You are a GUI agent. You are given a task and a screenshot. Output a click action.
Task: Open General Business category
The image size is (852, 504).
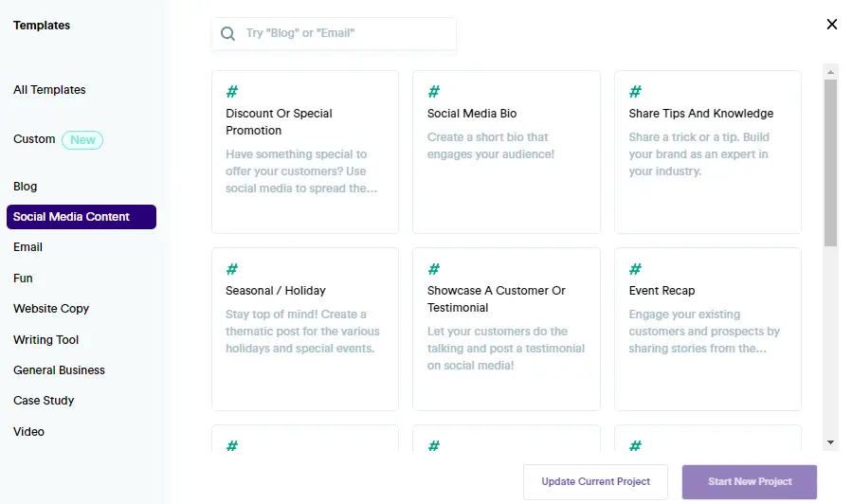pyautogui.click(x=59, y=369)
